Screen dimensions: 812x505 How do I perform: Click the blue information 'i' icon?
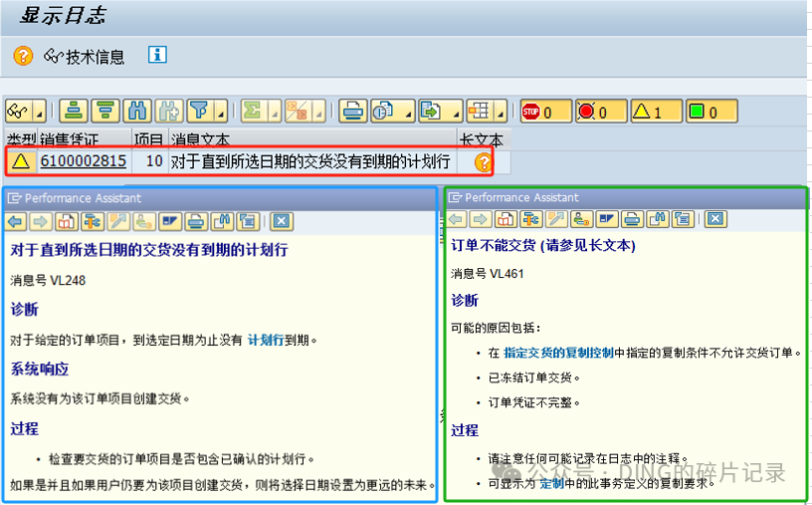tap(157, 55)
